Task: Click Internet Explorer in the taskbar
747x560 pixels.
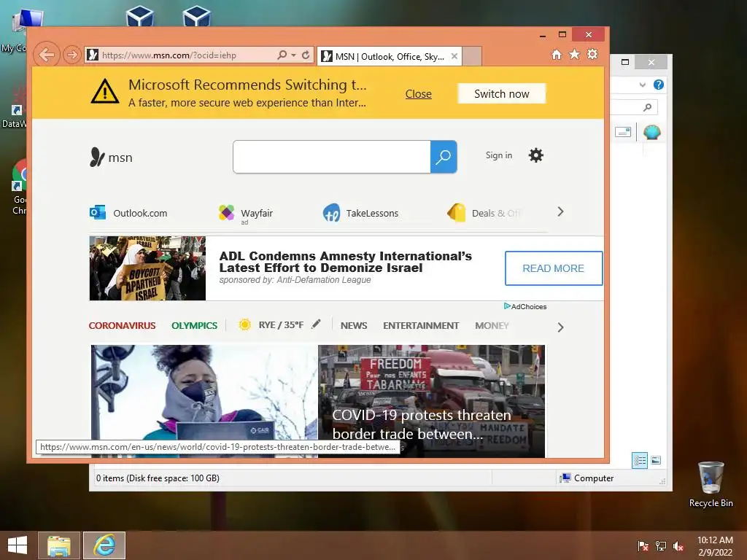Action: tap(104, 545)
